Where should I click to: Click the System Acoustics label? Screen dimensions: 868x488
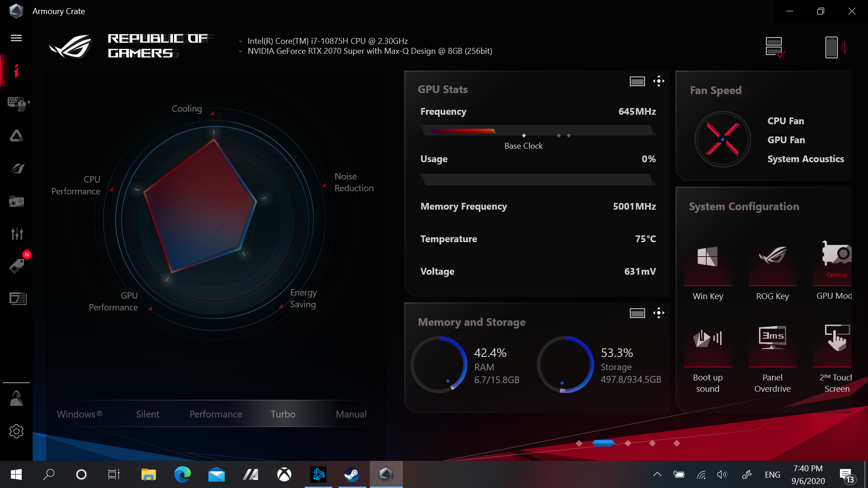pyautogui.click(x=805, y=159)
